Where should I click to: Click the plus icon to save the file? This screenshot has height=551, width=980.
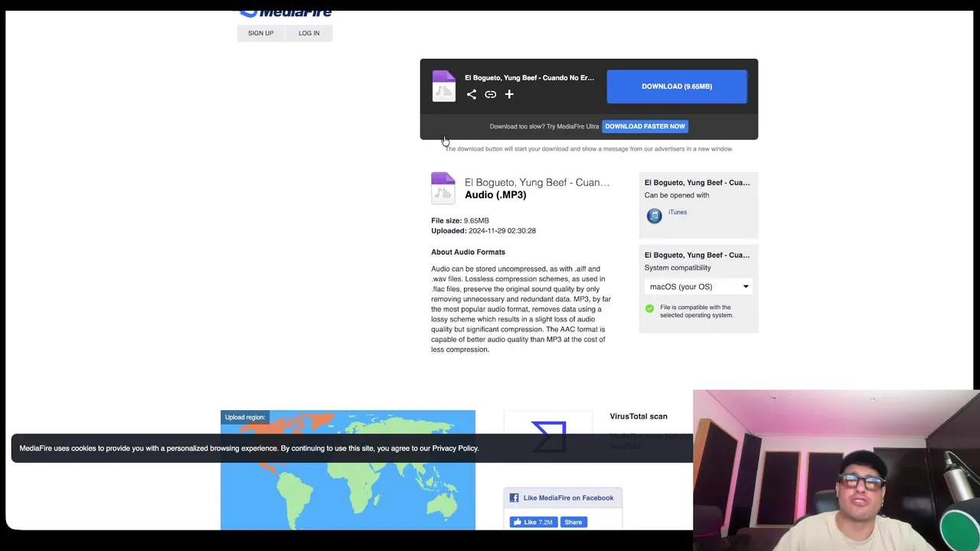[x=509, y=94]
